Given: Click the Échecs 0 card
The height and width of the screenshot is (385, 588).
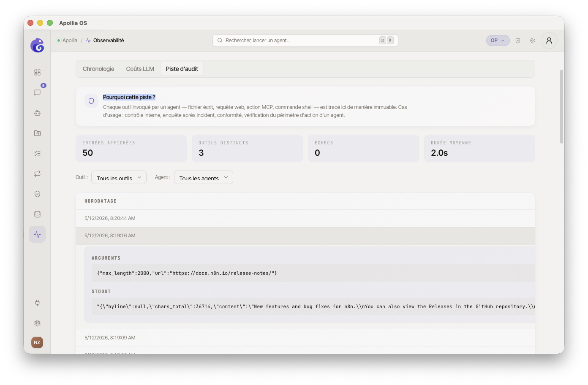Looking at the screenshot, I should [x=363, y=148].
